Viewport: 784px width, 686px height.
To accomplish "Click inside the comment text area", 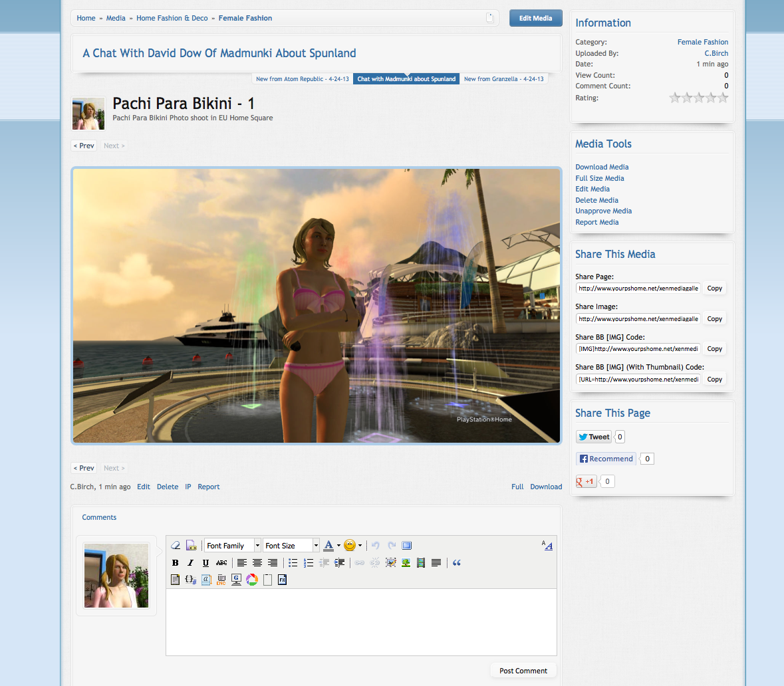I will coord(361,622).
